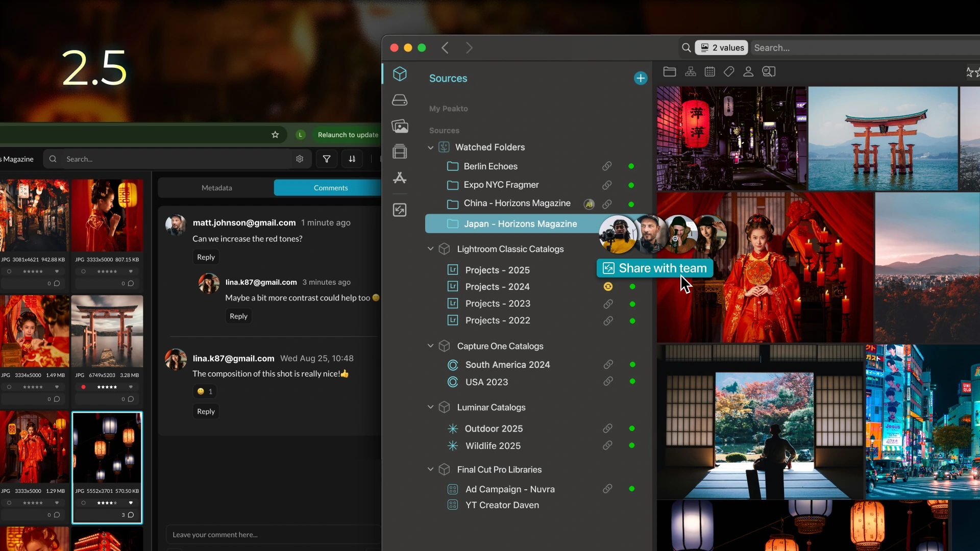The height and width of the screenshot is (551, 980).
Task: Click the add source plus button
Action: point(641,78)
